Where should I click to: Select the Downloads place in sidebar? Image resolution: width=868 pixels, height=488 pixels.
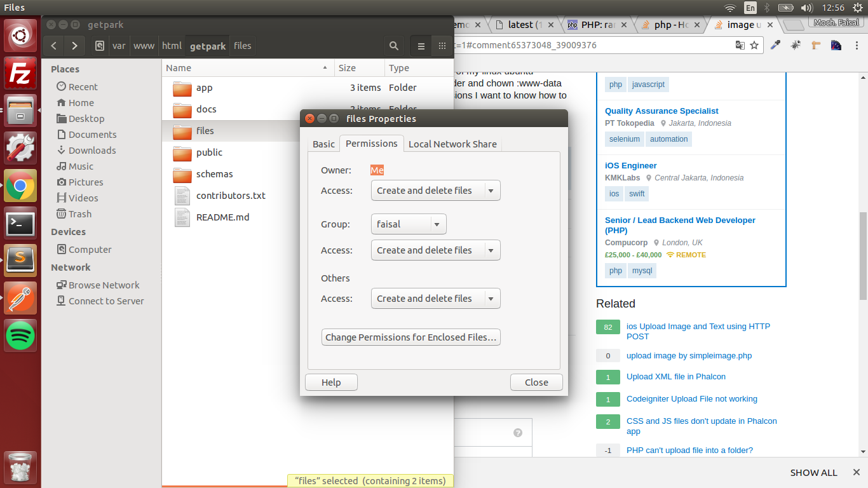click(x=92, y=151)
